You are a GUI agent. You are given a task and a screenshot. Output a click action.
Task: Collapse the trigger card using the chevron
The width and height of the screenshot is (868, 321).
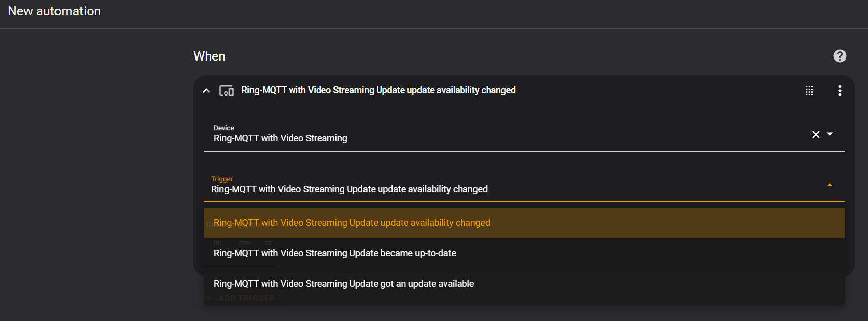[x=206, y=91]
